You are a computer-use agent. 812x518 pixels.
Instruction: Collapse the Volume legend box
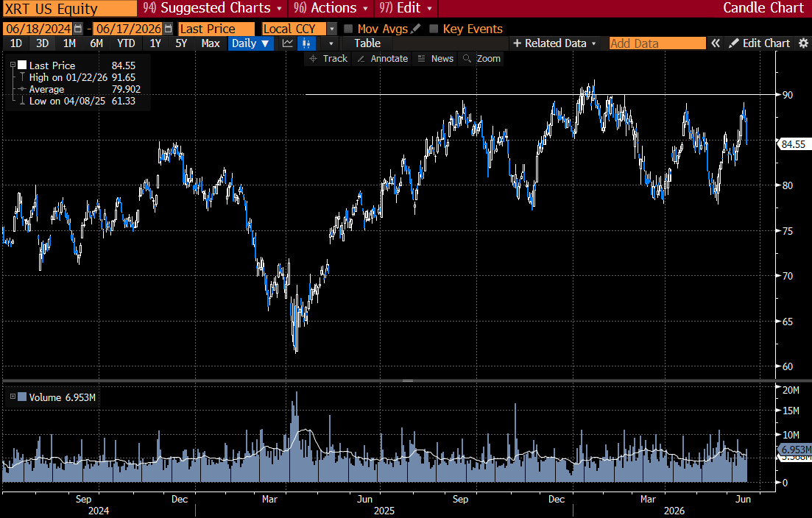(x=13, y=397)
